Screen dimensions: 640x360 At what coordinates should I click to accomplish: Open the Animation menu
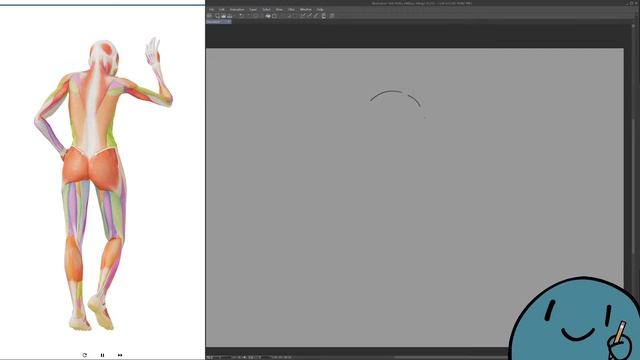point(237,9)
